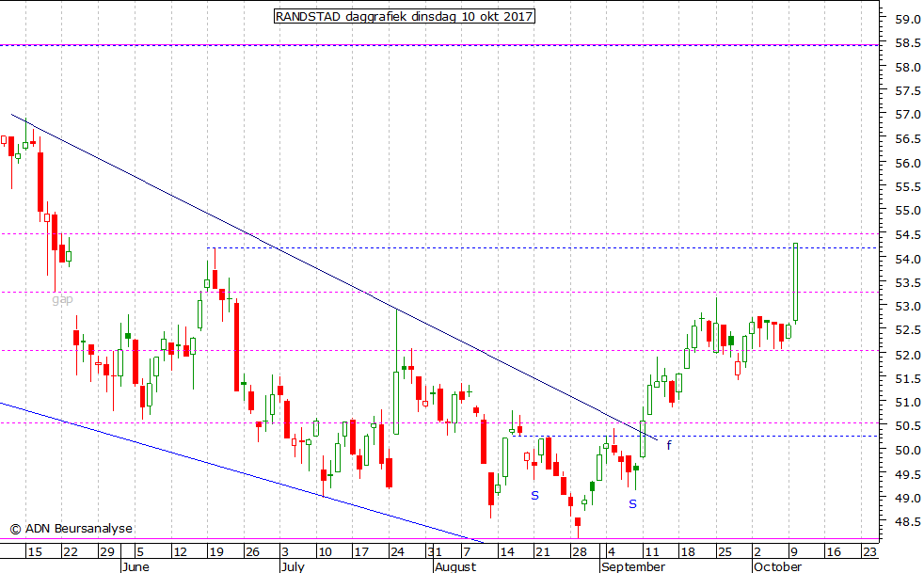The image size is (924, 573).
Task: Click the July month label
Action: (293, 566)
